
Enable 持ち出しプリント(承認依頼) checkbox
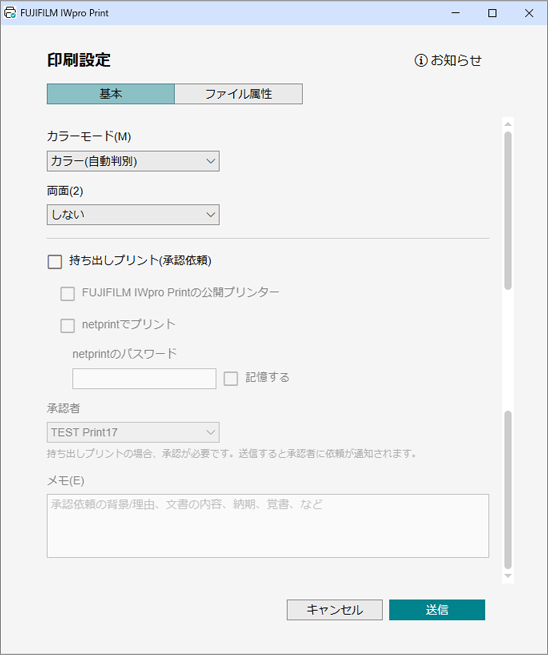55,261
